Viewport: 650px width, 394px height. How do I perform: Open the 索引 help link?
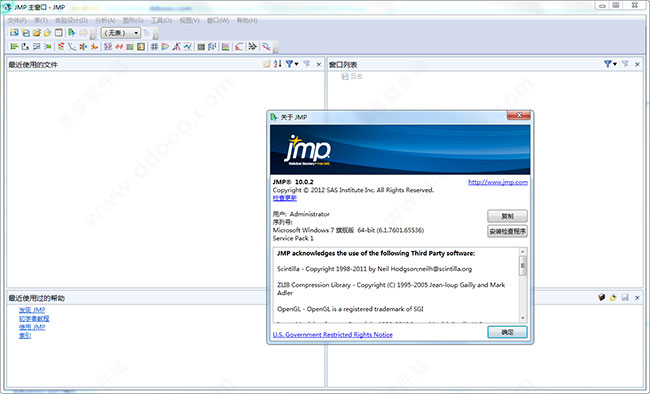pyautogui.click(x=25, y=336)
